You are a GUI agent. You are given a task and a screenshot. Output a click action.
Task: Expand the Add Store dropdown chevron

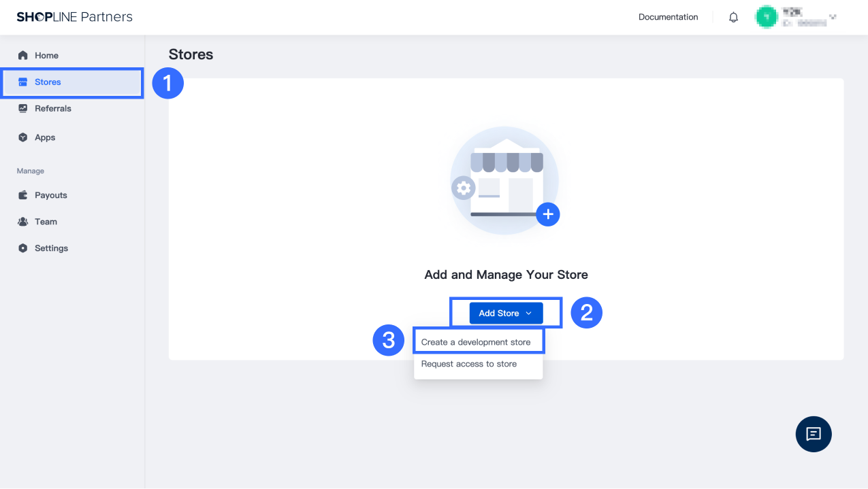tap(528, 313)
